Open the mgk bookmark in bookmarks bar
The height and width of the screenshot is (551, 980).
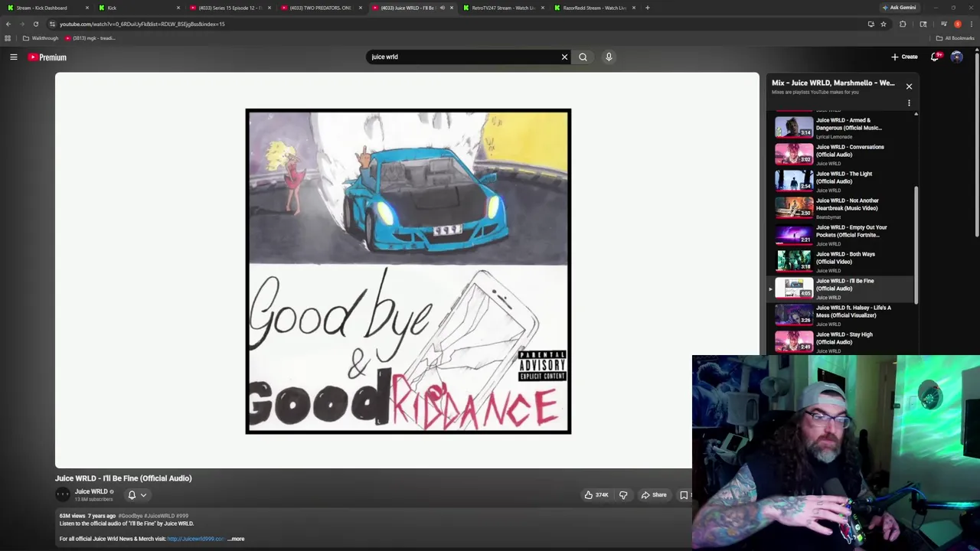click(x=90, y=38)
